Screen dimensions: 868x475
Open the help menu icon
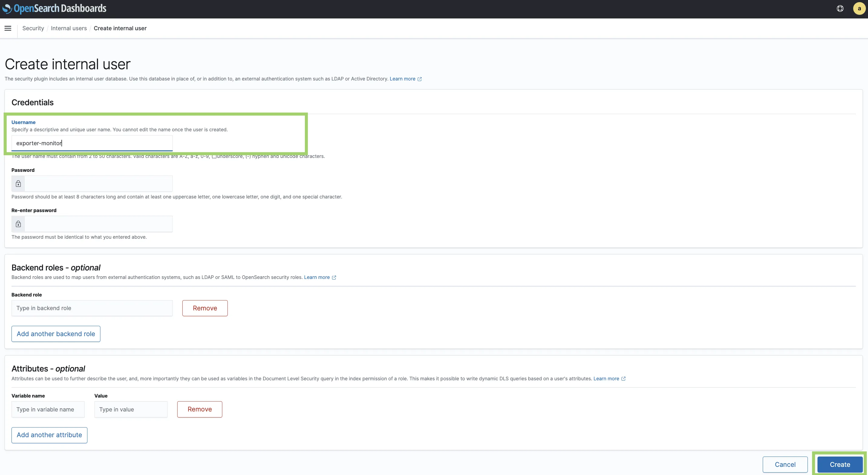840,8
